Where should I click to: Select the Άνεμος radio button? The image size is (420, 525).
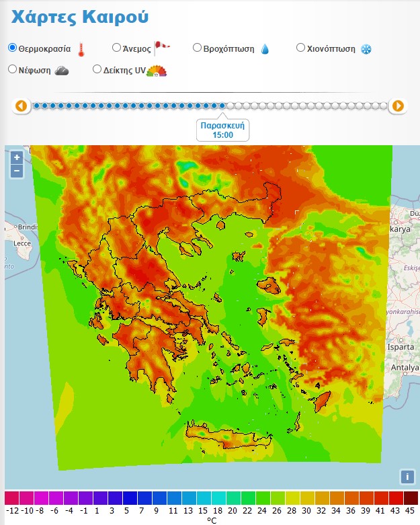point(116,48)
